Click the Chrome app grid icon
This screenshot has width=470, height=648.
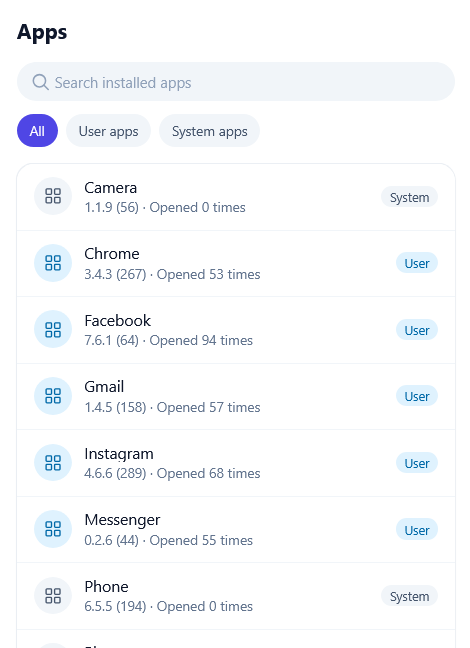point(53,263)
